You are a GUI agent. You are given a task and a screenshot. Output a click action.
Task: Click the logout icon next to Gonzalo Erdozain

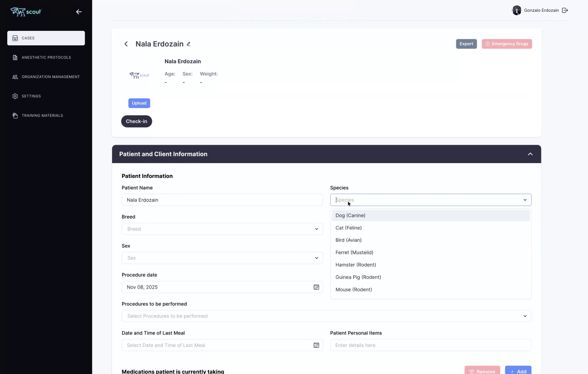click(565, 10)
